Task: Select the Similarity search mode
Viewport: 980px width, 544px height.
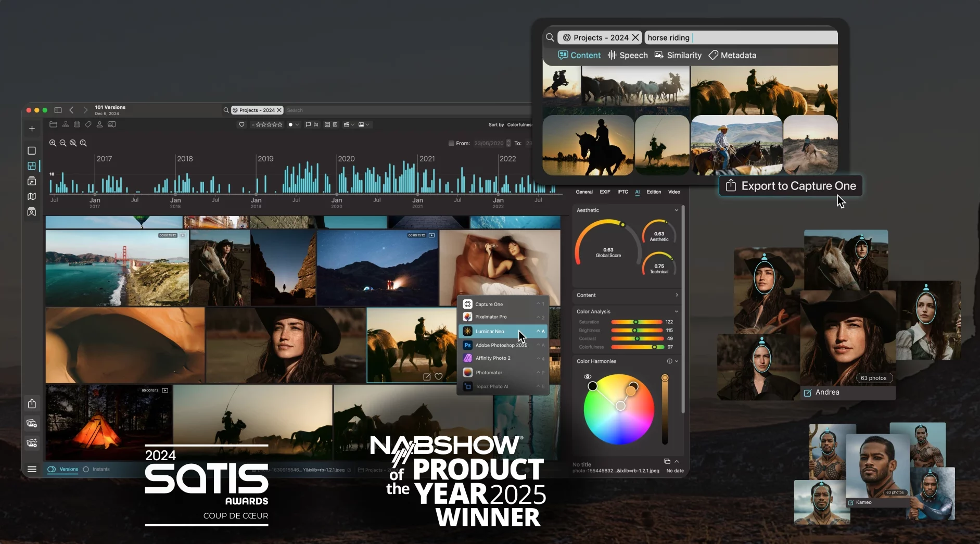Action: click(x=678, y=55)
